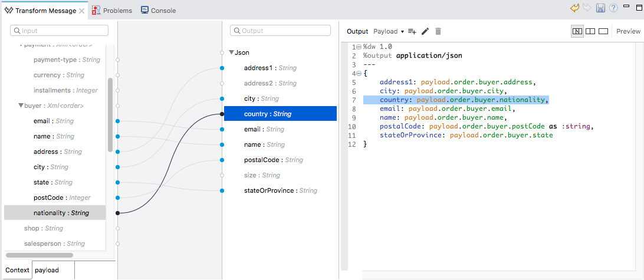Select the Context tab at bottom

pos(17,270)
